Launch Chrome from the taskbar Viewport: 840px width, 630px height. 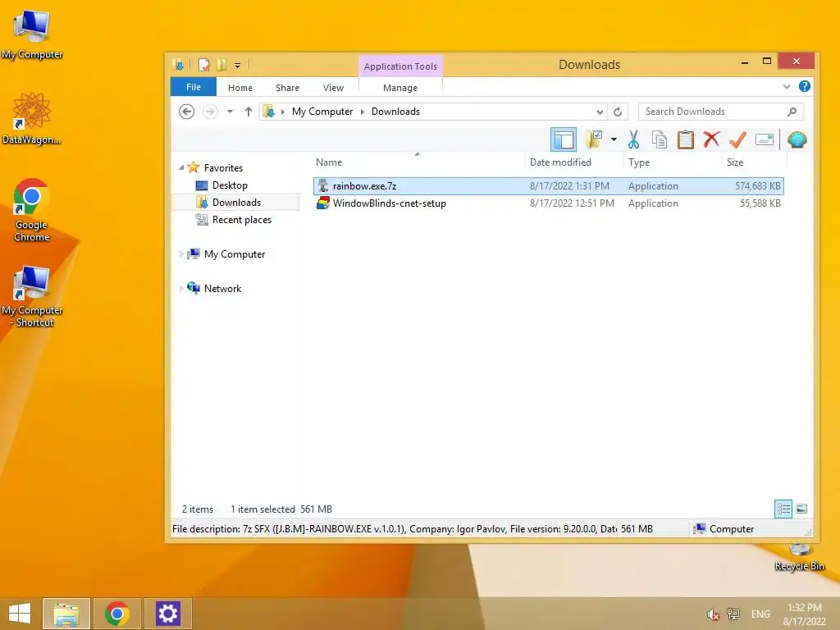[x=116, y=614]
